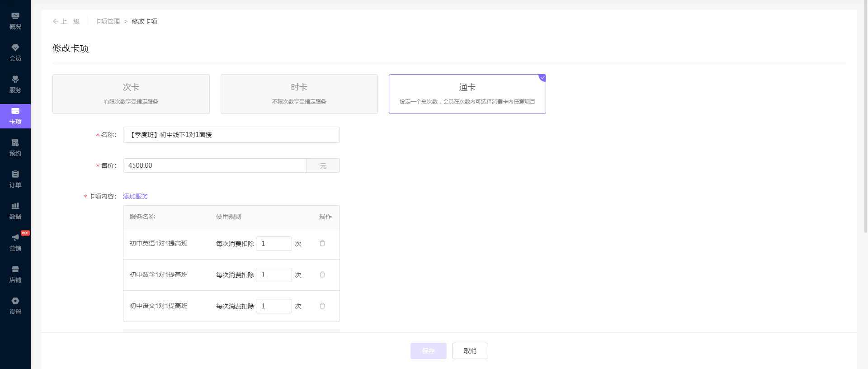Open 订单 orders in sidebar
868x369 pixels.
coord(15,180)
